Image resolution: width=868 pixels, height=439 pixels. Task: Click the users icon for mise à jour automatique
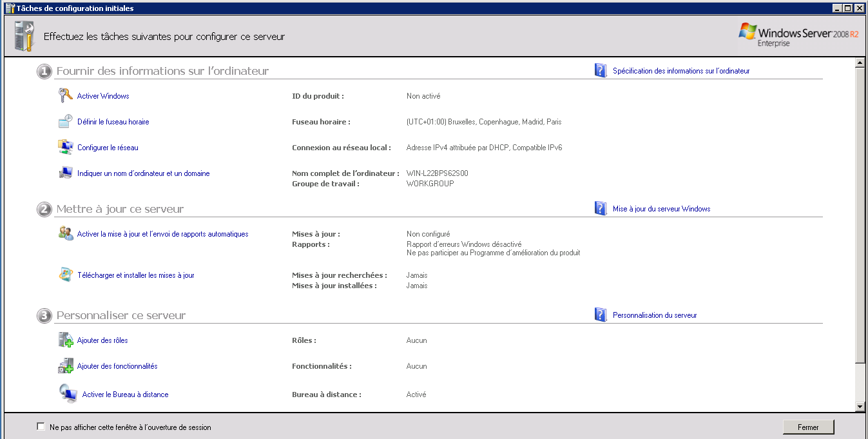coord(66,234)
